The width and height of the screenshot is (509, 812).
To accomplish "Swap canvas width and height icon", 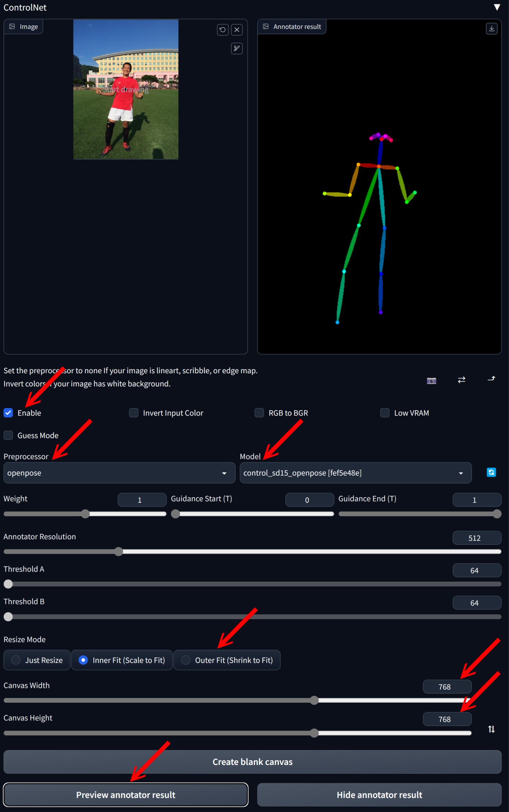I will pyautogui.click(x=491, y=729).
